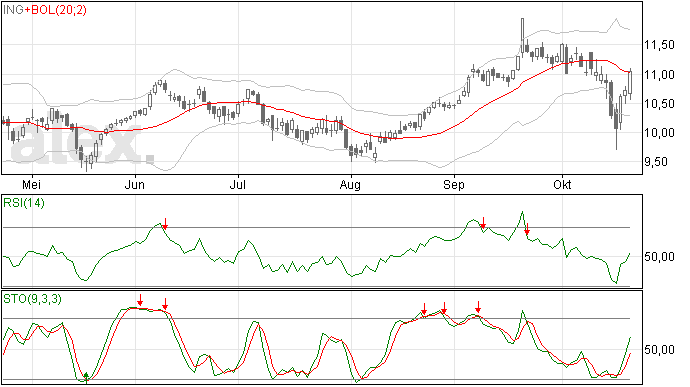
Task: Click the Mei month label
Action: [31, 184]
